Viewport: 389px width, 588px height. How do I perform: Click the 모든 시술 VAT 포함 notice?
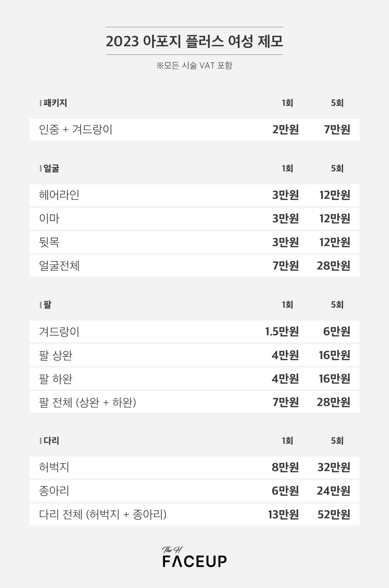pos(194,65)
